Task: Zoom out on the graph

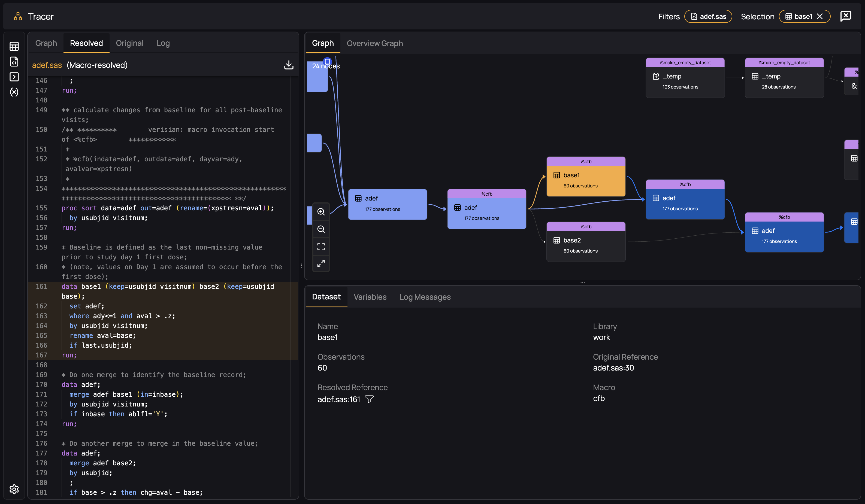Action: pos(321,229)
